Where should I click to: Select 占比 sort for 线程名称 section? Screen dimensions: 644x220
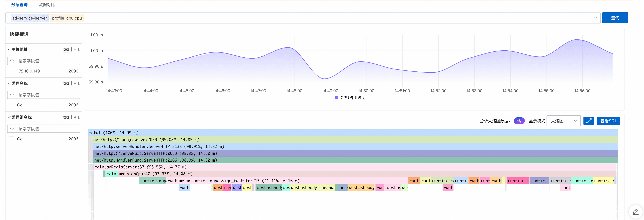77,83
